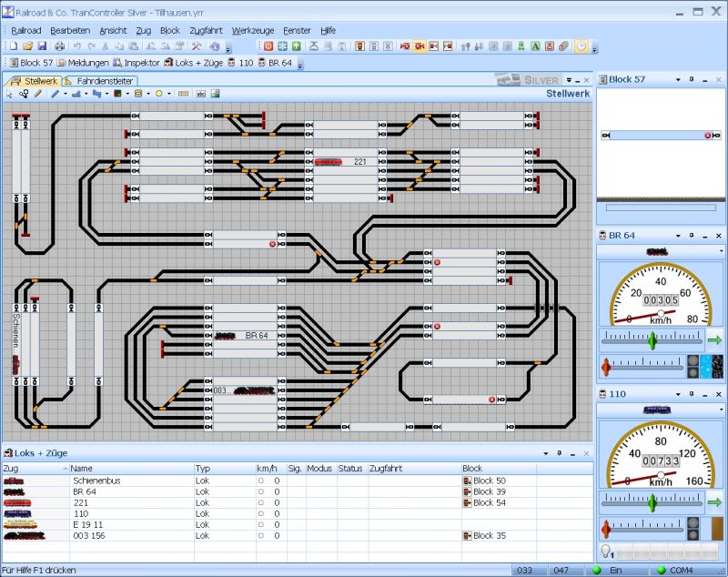This screenshot has width=728, height=577.
Task: Open the BR 64 locomotive selector dropdown
Action: tap(721, 251)
